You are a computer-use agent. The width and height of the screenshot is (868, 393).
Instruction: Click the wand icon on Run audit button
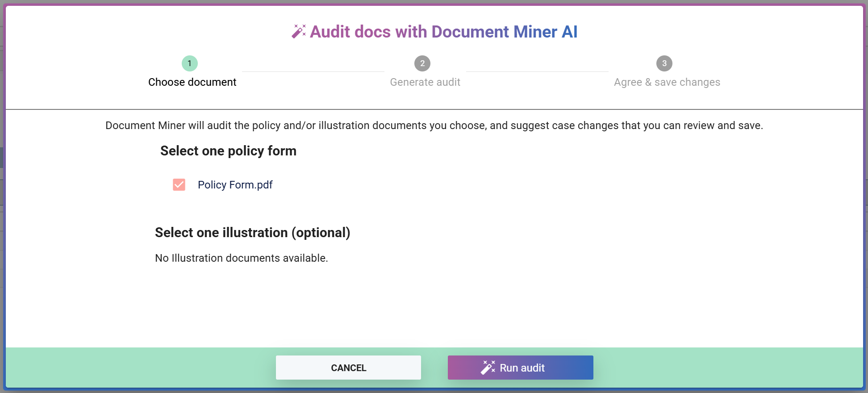488,368
